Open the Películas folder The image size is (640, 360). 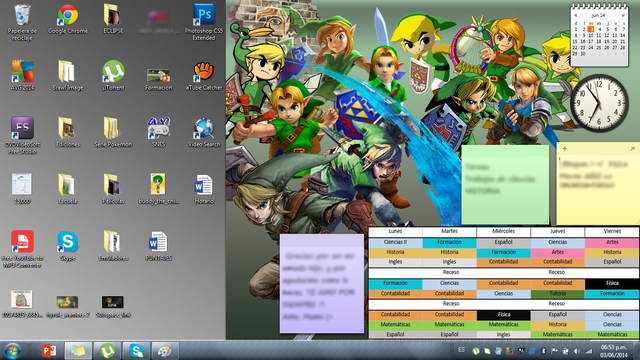pyautogui.click(x=113, y=189)
